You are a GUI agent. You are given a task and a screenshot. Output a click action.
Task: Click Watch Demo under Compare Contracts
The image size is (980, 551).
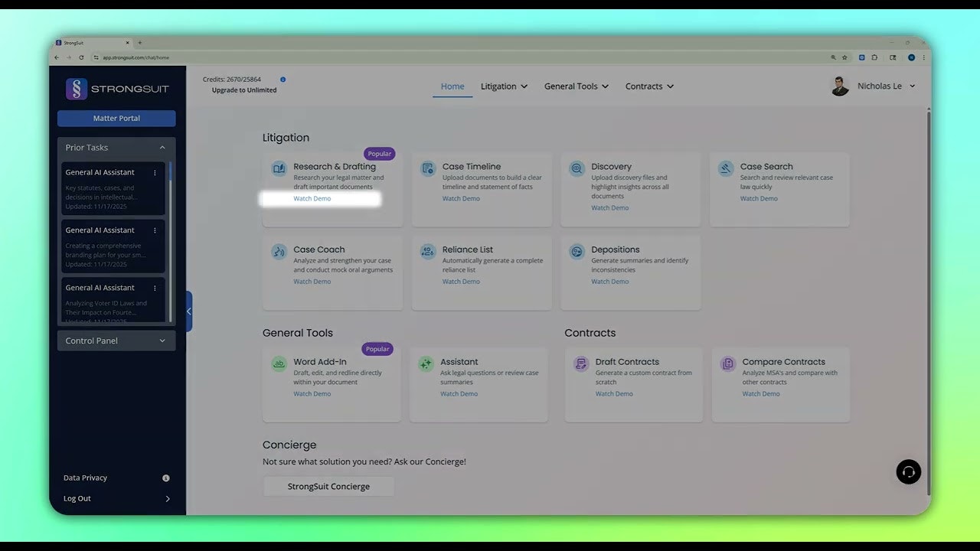[761, 394]
